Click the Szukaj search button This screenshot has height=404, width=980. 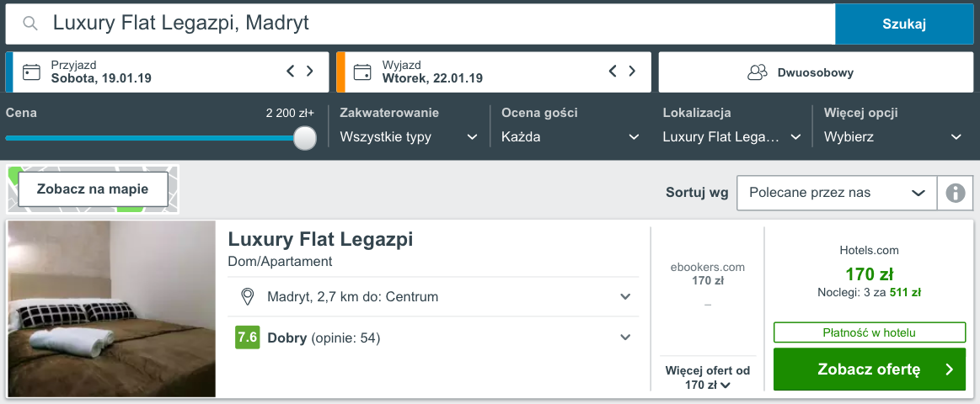(904, 24)
